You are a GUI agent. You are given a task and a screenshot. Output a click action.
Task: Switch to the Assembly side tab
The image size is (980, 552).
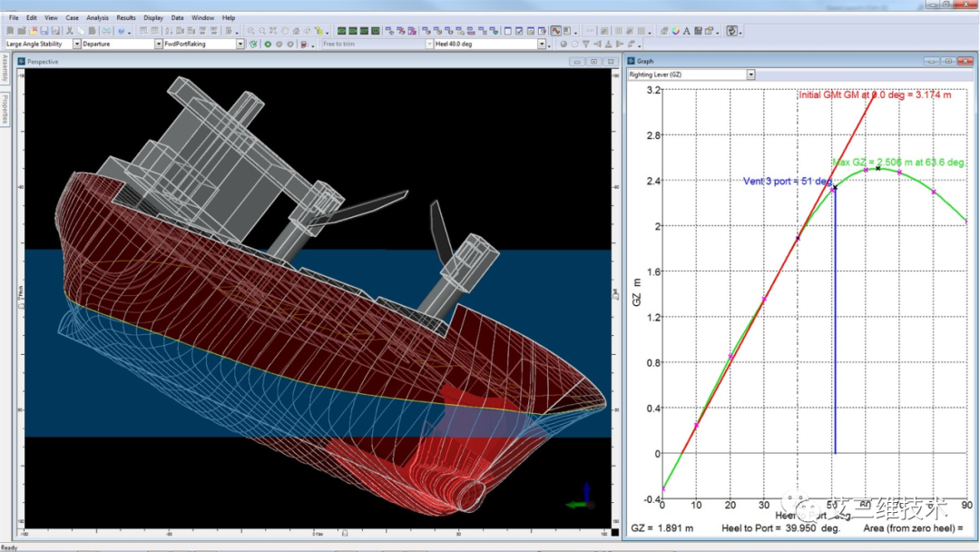(5, 69)
